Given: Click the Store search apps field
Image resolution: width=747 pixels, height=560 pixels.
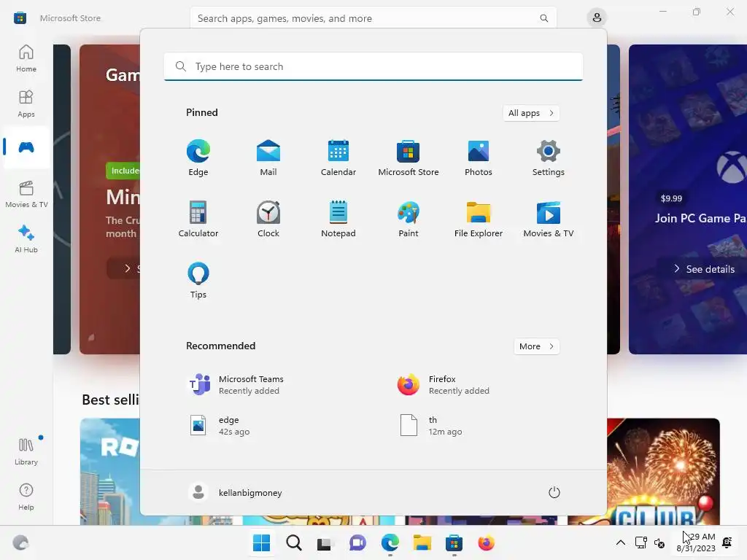Looking at the screenshot, I should [373, 18].
